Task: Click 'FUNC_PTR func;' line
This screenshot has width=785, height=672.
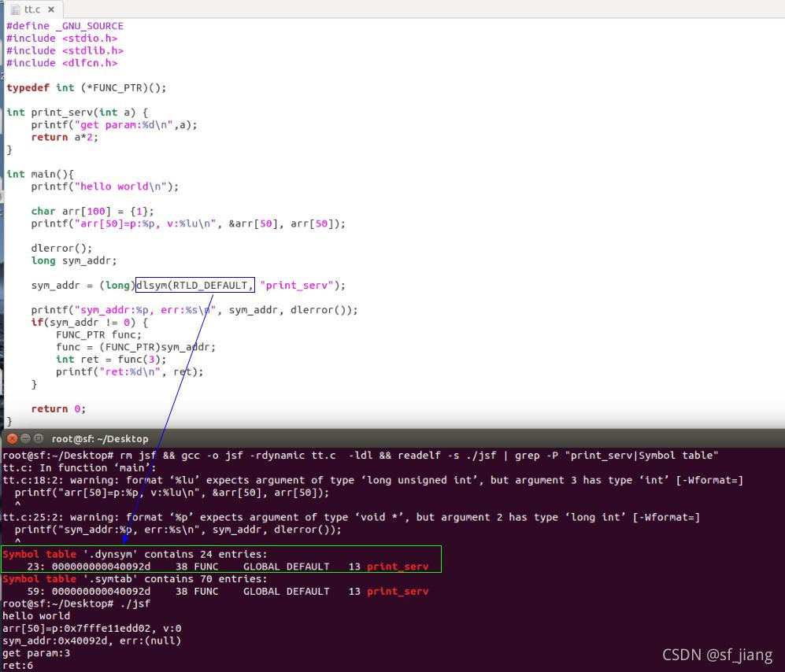Action: (x=98, y=334)
